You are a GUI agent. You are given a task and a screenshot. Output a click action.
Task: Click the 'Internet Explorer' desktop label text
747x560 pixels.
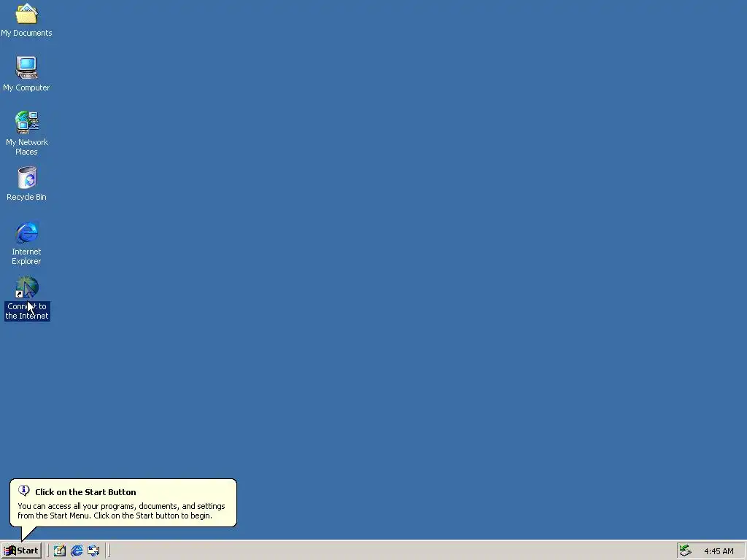point(26,256)
